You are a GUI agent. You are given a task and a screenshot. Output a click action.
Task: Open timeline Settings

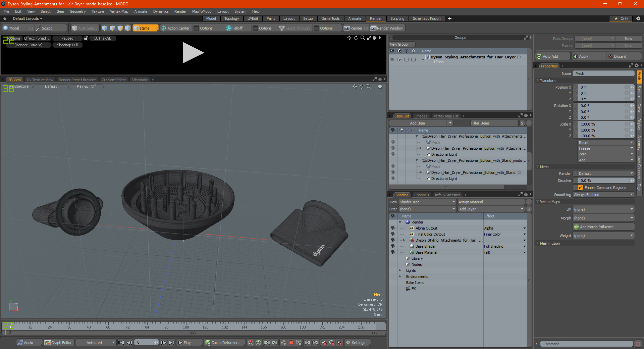point(358,343)
